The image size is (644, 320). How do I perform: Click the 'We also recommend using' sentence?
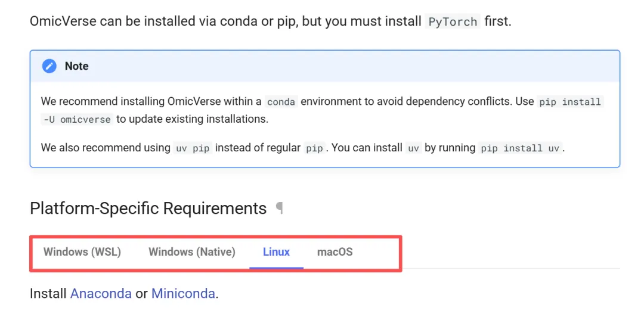pyautogui.click(x=106, y=148)
